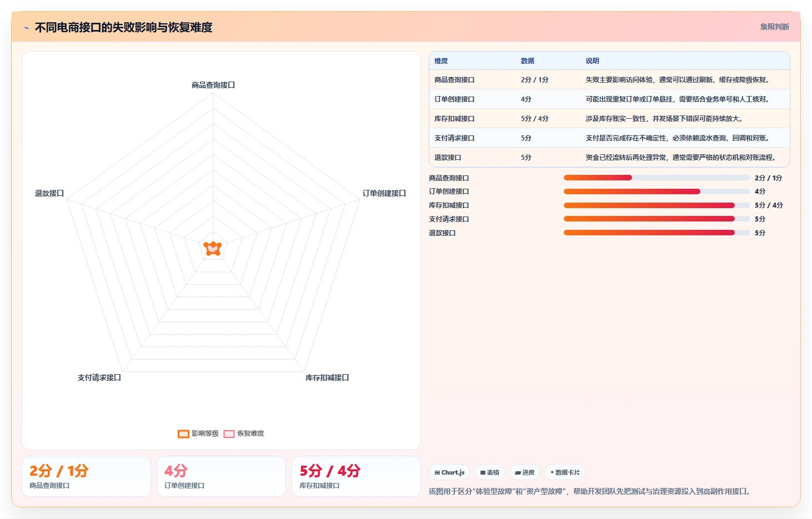Click the 5分 value in 退款接口 table row
Image resolution: width=812 pixels, height=519 pixels.
(x=526, y=158)
